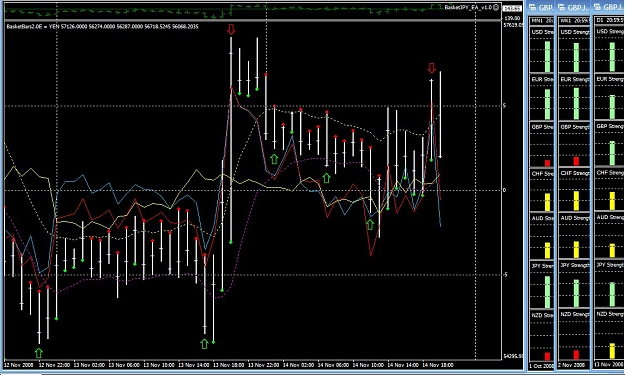Select the red down arrow above the 13 Nov 18:00 spike

coord(231,29)
